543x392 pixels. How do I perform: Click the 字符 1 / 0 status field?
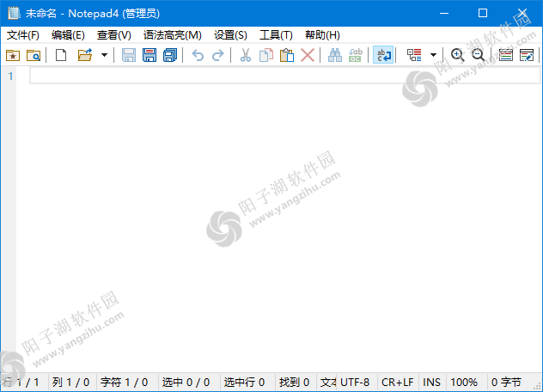127,383
